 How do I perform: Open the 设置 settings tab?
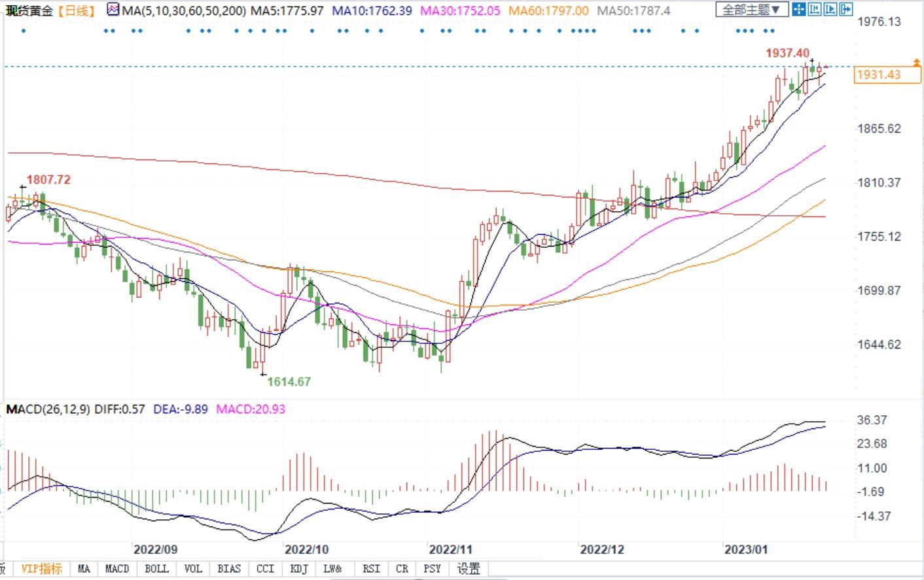469,569
